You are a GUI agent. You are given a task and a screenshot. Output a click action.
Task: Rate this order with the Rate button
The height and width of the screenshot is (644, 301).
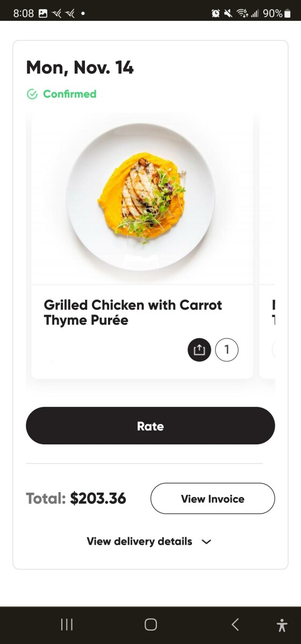coord(150,426)
